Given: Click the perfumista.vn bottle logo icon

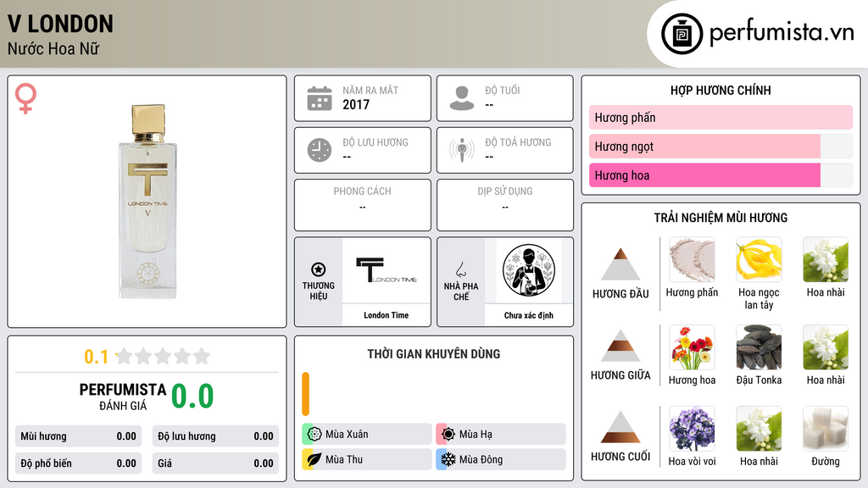Looking at the screenshot, I should click(682, 34).
